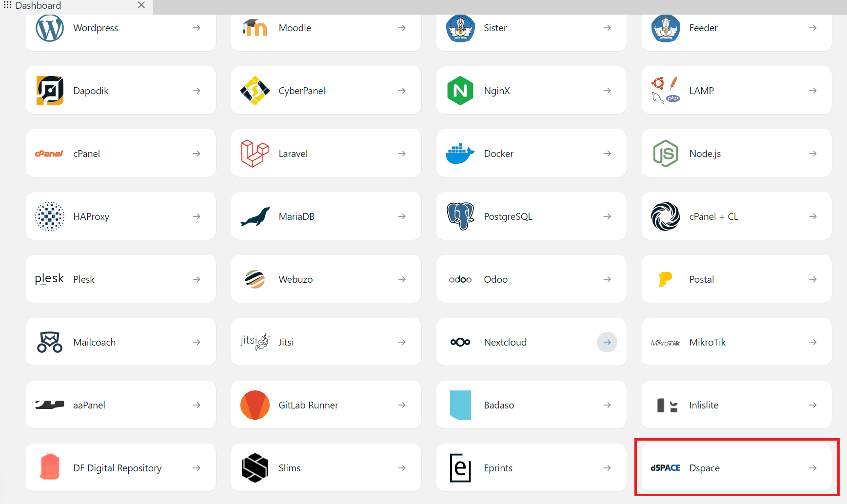Screen dimensions: 847x504
Task: Click the Mailcoach logo icon
Action: (49, 342)
